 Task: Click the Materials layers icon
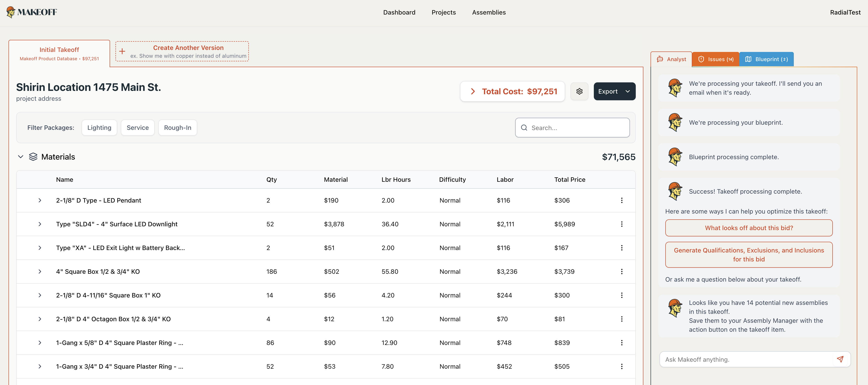click(x=33, y=156)
